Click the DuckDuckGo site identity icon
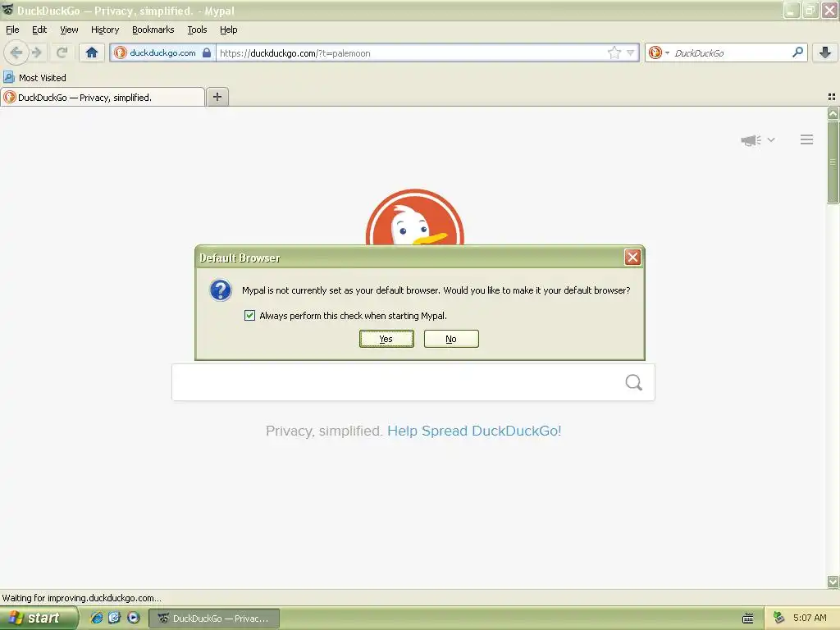The height and width of the screenshot is (630, 840). coord(121,52)
